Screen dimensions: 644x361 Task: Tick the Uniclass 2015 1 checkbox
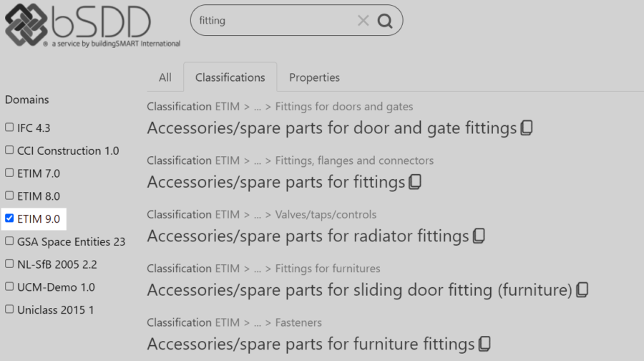tap(9, 309)
